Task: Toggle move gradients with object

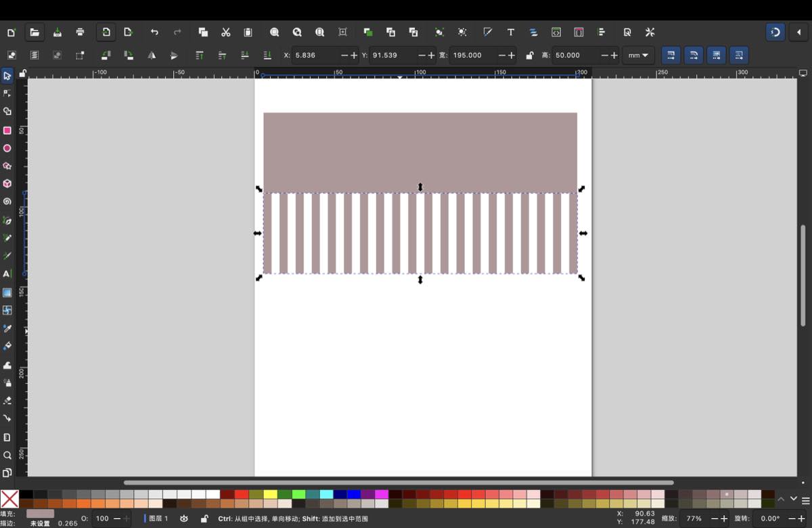Action: [x=717, y=55]
